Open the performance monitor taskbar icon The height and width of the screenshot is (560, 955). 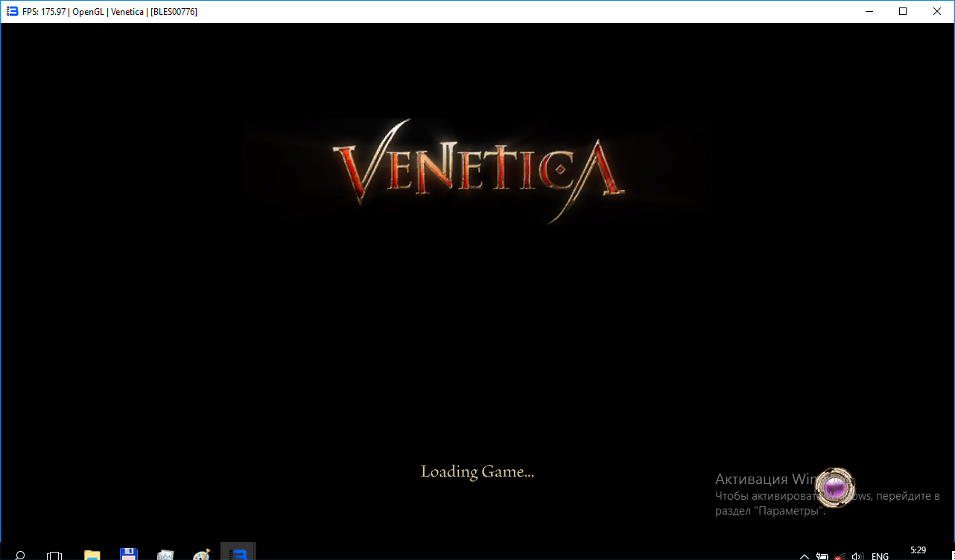coord(165,555)
